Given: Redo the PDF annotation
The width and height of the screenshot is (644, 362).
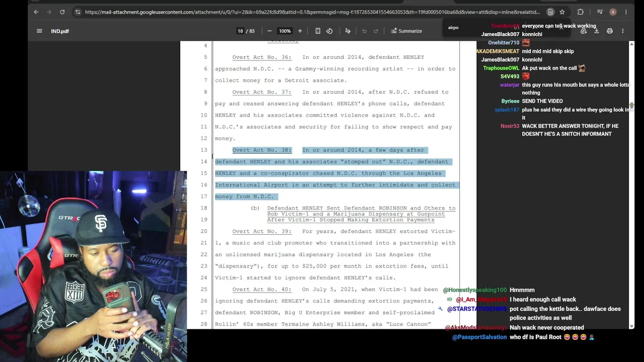Looking at the screenshot, I should coord(376,31).
